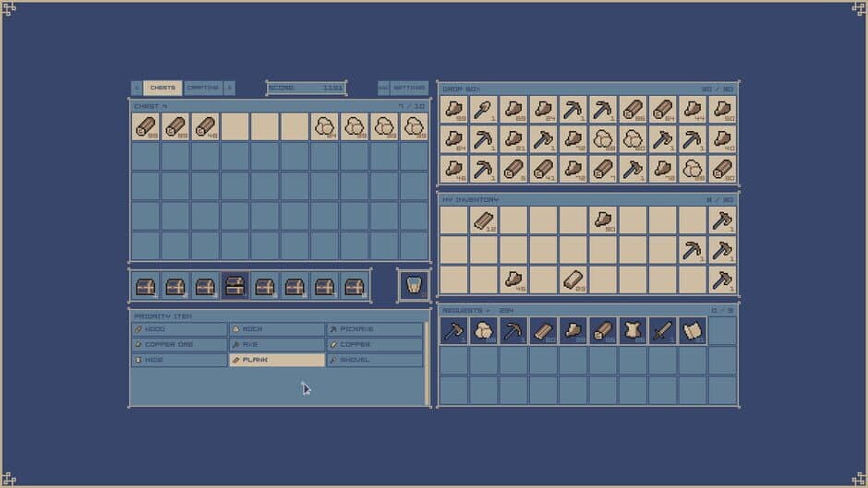The image size is (868, 488).
Task: Set Copper Ore as the priority item
Action: [179, 345]
